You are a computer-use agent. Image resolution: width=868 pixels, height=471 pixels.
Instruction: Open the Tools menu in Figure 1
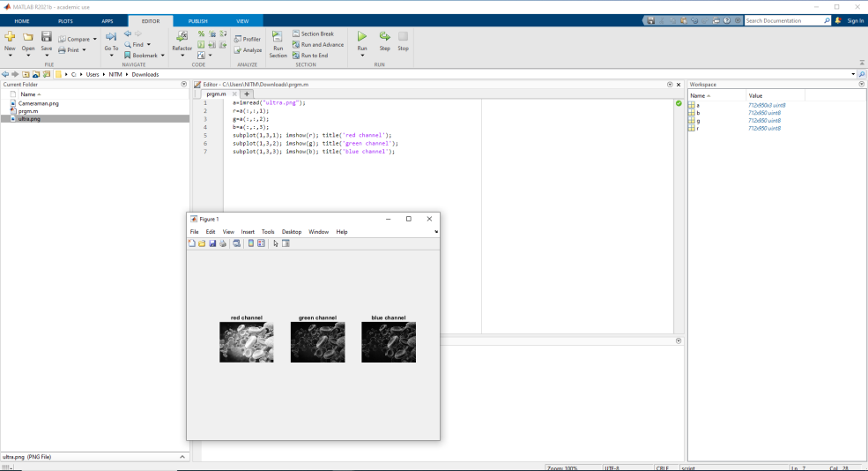click(x=268, y=232)
